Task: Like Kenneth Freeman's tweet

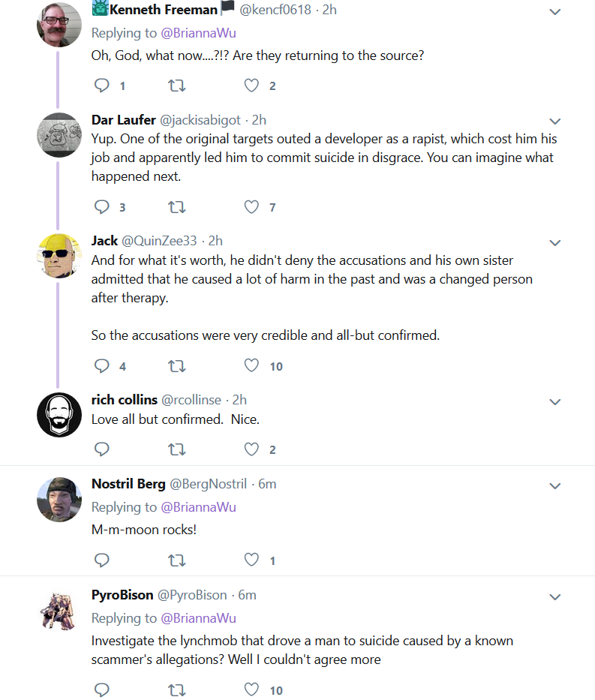Action: (x=251, y=86)
